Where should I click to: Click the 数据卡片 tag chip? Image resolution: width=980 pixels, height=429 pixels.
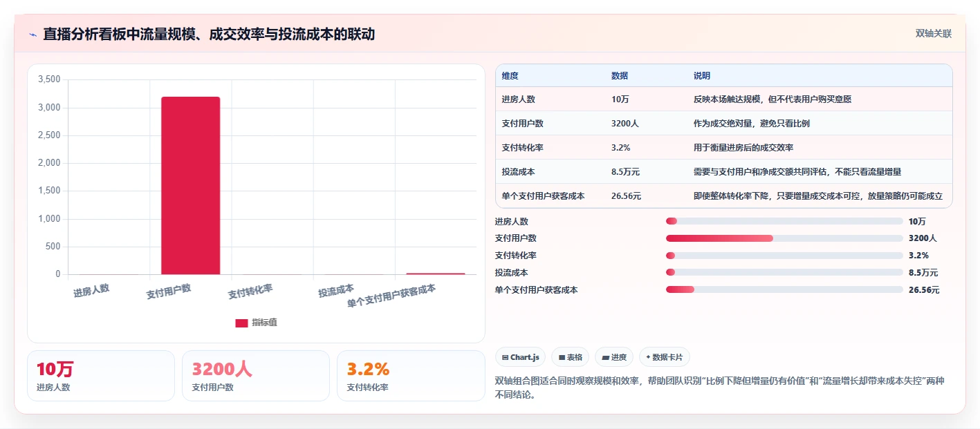pyautogui.click(x=664, y=357)
